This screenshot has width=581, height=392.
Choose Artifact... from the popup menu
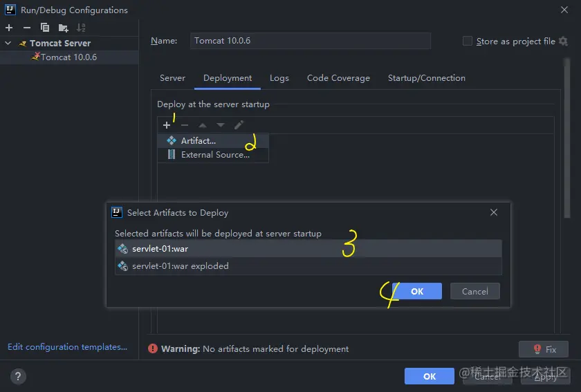coord(213,141)
